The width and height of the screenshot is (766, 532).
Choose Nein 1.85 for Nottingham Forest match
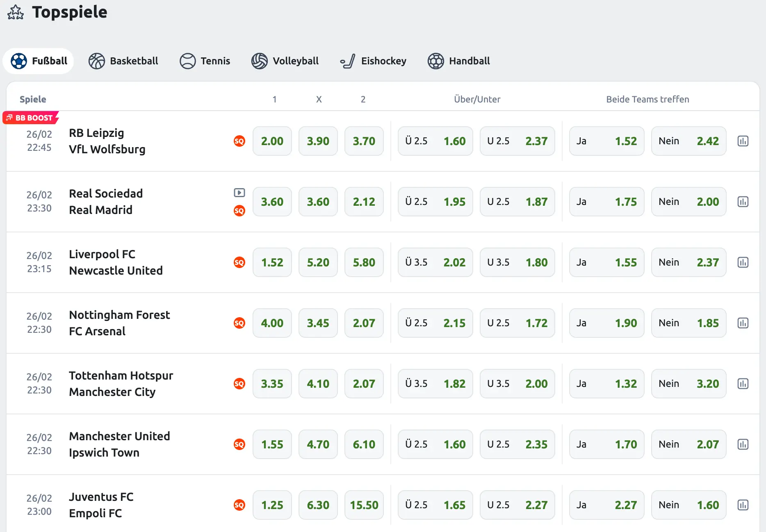coord(689,323)
